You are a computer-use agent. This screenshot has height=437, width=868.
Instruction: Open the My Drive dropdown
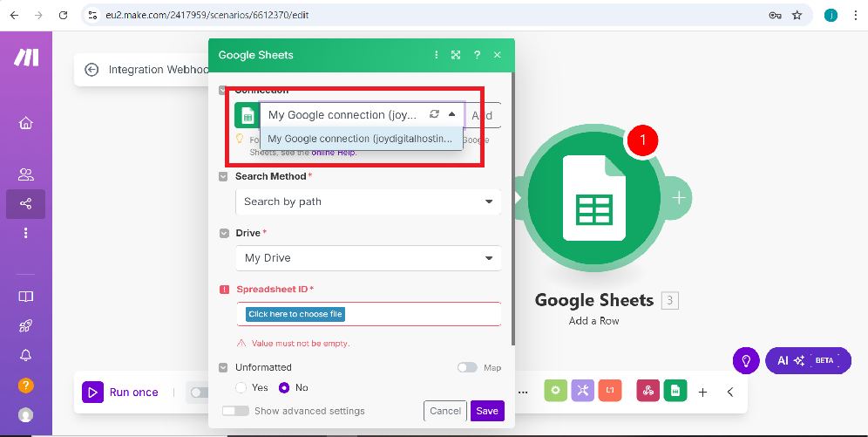368,258
